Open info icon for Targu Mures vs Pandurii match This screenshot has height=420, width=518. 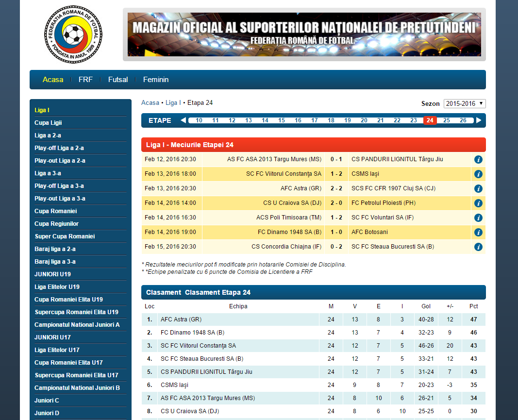point(478,160)
